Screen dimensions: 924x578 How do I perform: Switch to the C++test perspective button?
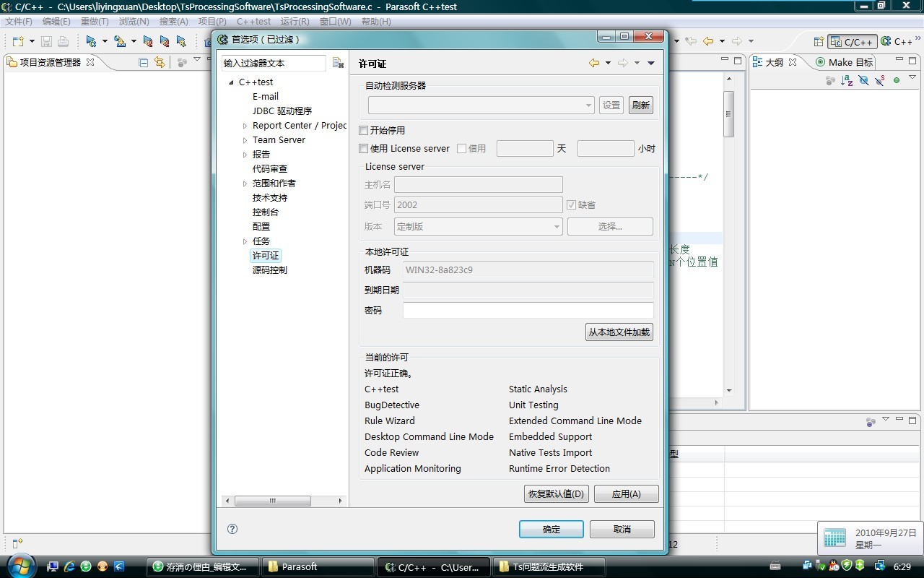(x=897, y=41)
